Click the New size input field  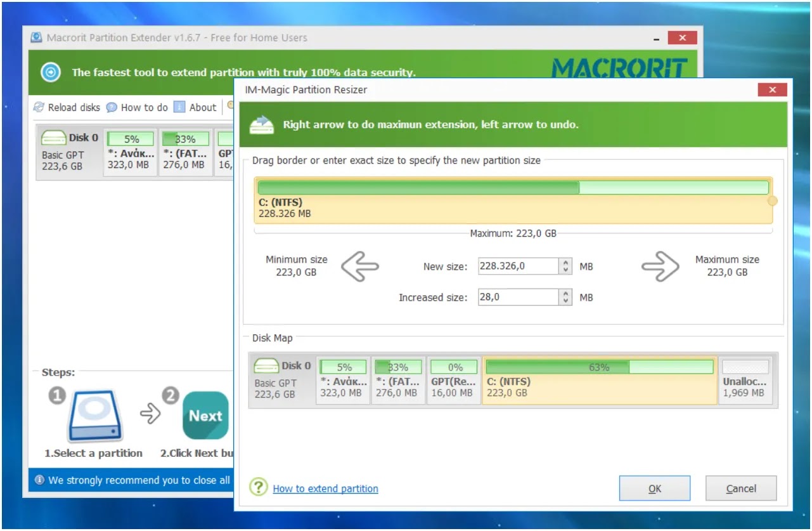(519, 266)
